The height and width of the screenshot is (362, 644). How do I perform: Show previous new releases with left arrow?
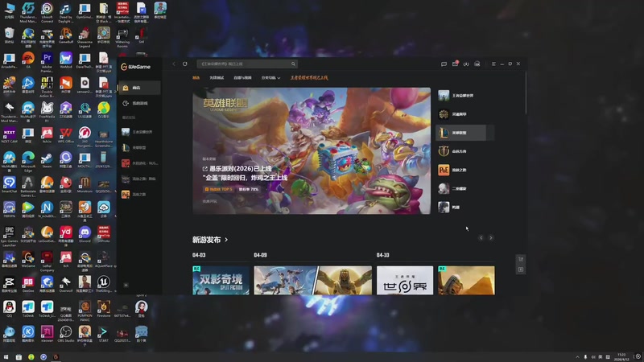coord(481,238)
